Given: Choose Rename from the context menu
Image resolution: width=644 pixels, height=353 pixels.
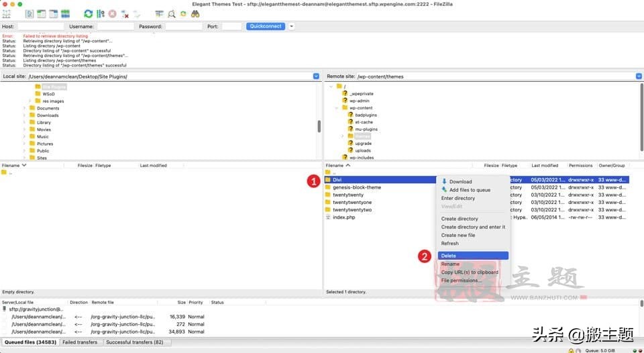Looking at the screenshot, I should pyautogui.click(x=450, y=264).
